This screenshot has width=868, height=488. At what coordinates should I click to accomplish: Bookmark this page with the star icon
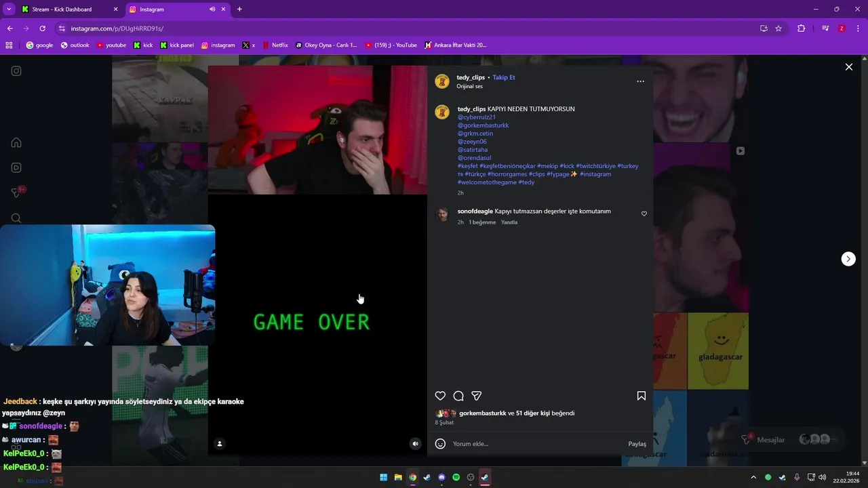(x=778, y=28)
